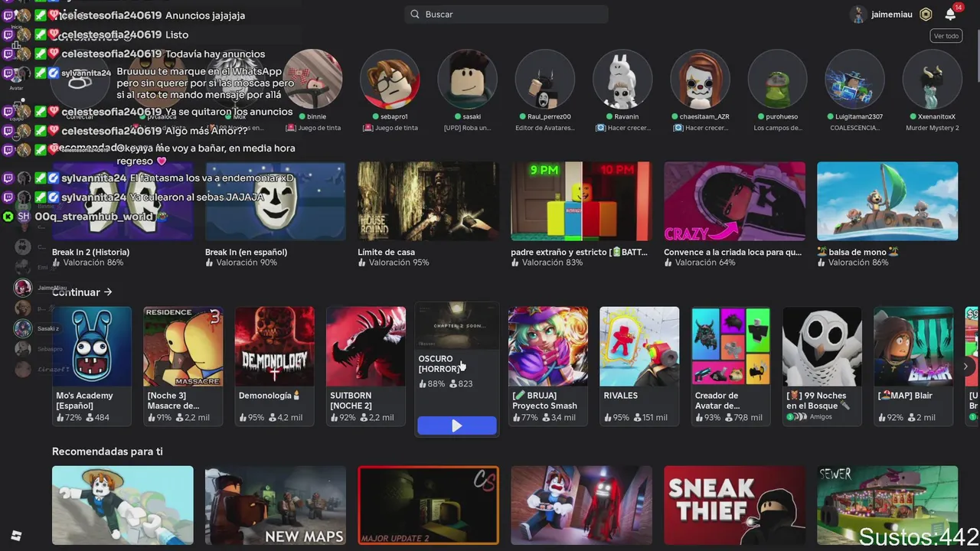This screenshot has height=551, width=980.
Task: Open the Mo's Academy [Español] tile
Action: (x=92, y=366)
